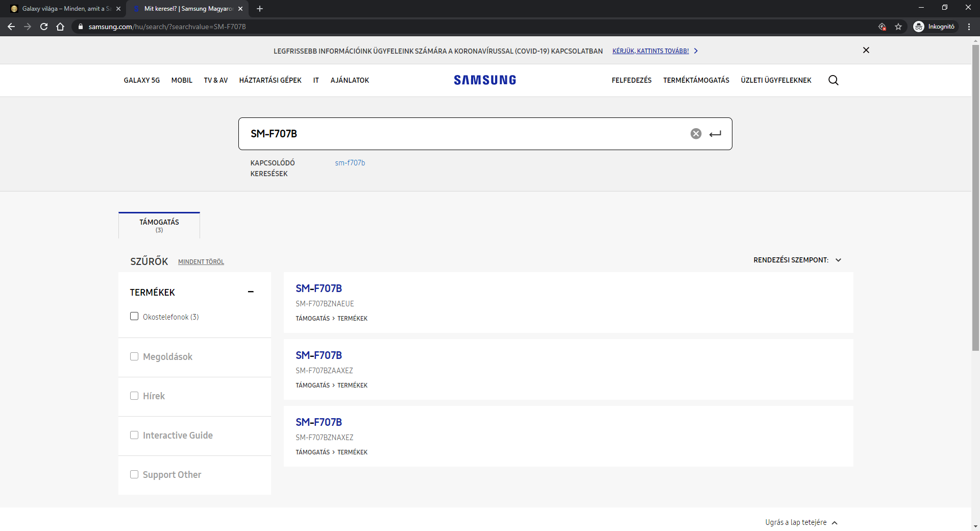
Task: Go to browser home page icon
Action: pyautogui.click(x=60, y=27)
